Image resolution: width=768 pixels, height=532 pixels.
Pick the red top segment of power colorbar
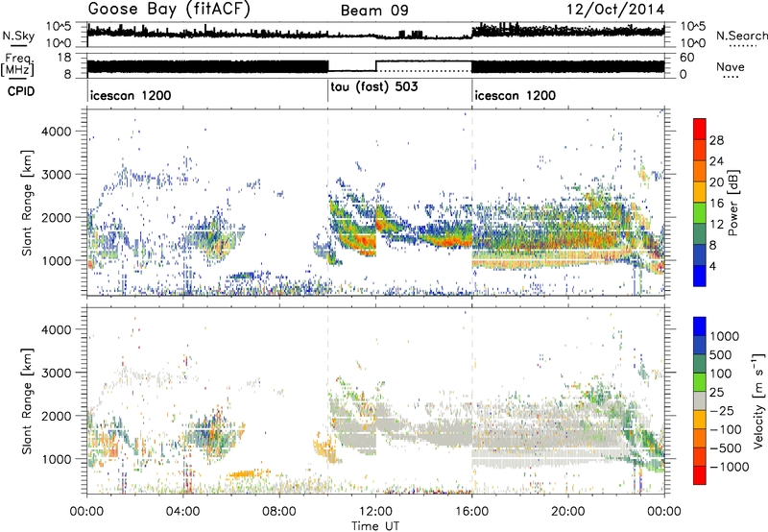pyautogui.click(x=700, y=130)
